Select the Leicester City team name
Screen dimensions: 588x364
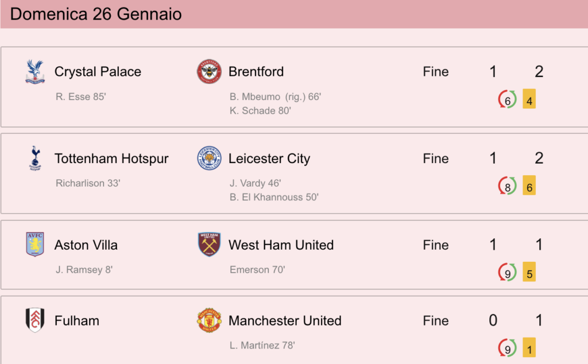tap(269, 158)
